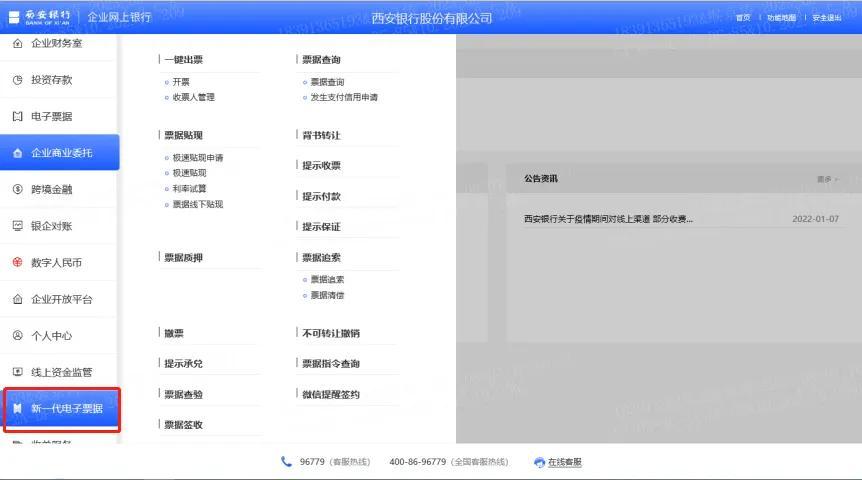The height and width of the screenshot is (480, 862).
Task: Click the phone icon beside 96779
Action: pyautogui.click(x=286, y=461)
